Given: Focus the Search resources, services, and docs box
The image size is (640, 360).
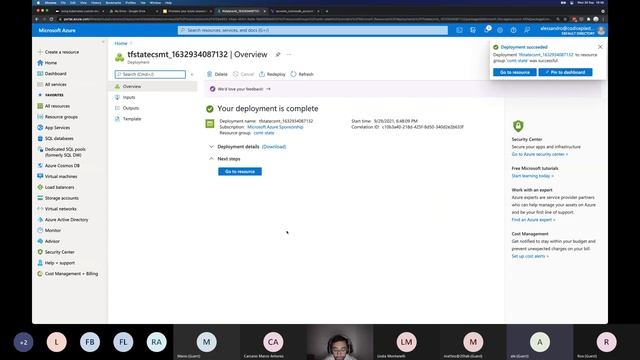Looking at the screenshot, I should coord(313,30).
